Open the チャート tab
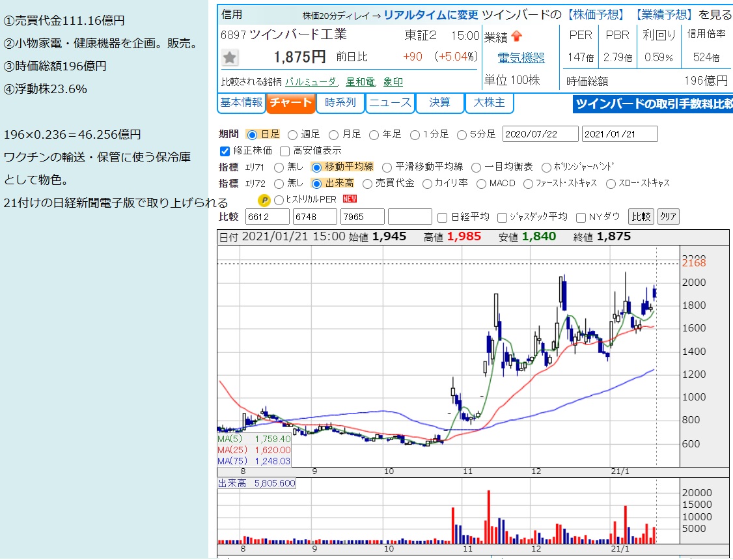This screenshot has width=733, height=560. tap(291, 104)
